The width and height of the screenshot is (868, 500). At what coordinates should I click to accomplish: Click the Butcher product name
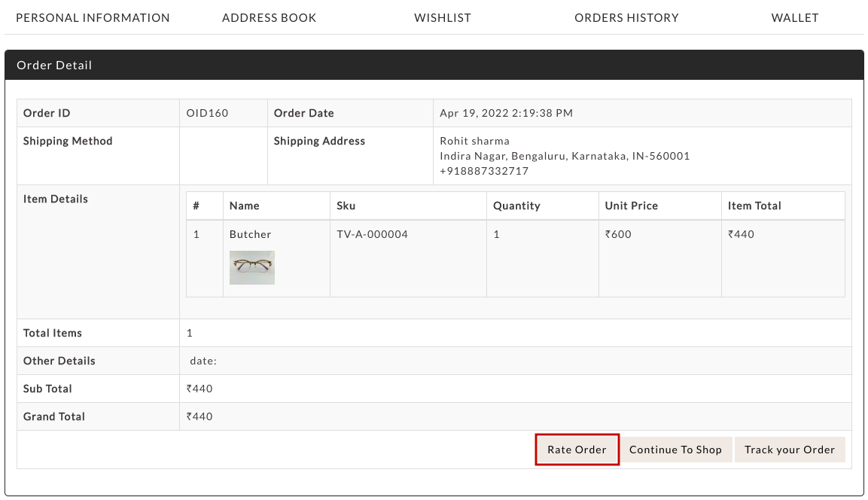[250, 234]
